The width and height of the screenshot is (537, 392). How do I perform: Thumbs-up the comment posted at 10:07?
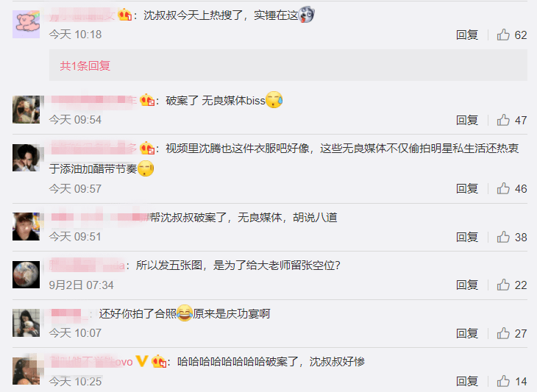(503, 333)
